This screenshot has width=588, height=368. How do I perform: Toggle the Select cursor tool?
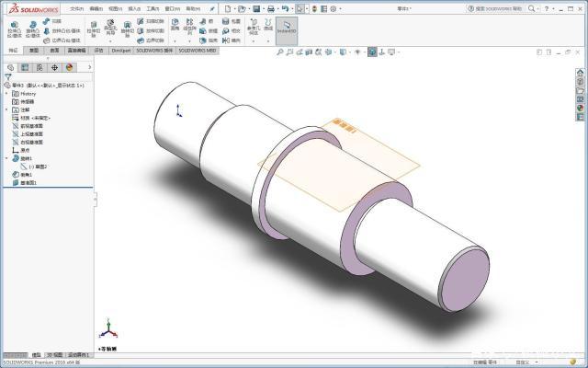tap(300, 8)
